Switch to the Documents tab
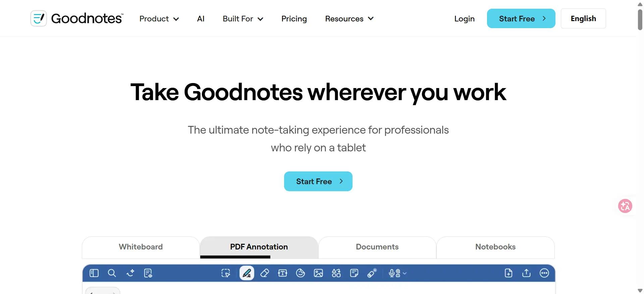Screen dimensions: 644x294 (x=377, y=247)
